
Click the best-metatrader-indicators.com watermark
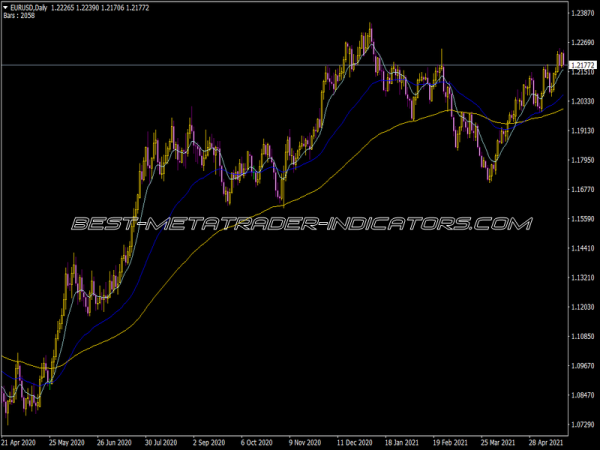tap(300, 223)
